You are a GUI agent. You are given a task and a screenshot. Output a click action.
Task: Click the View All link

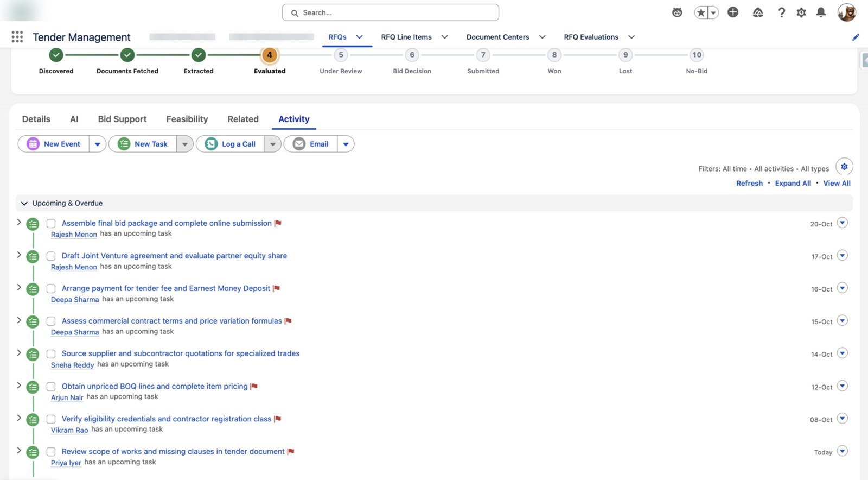tap(837, 183)
